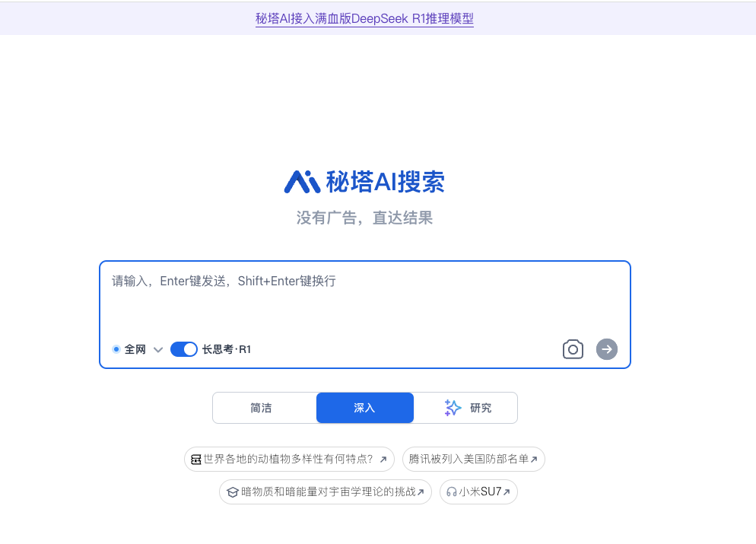Click the table icon on the animal diversity suggestion
This screenshot has height=544, width=756.
(x=198, y=459)
